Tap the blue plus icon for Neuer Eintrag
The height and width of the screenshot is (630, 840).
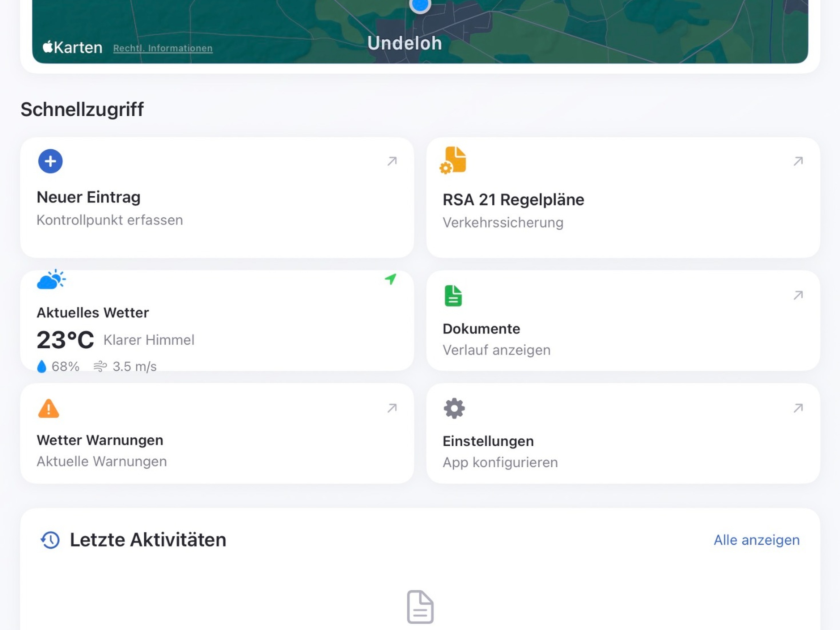click(50, 161)
